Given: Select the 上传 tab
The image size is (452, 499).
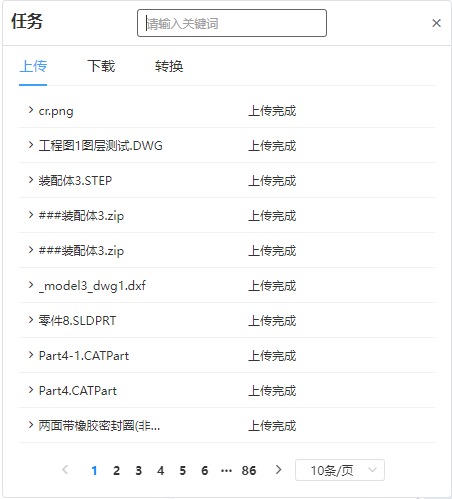Looking at the screenshot, I should click(x=33, y=66).
